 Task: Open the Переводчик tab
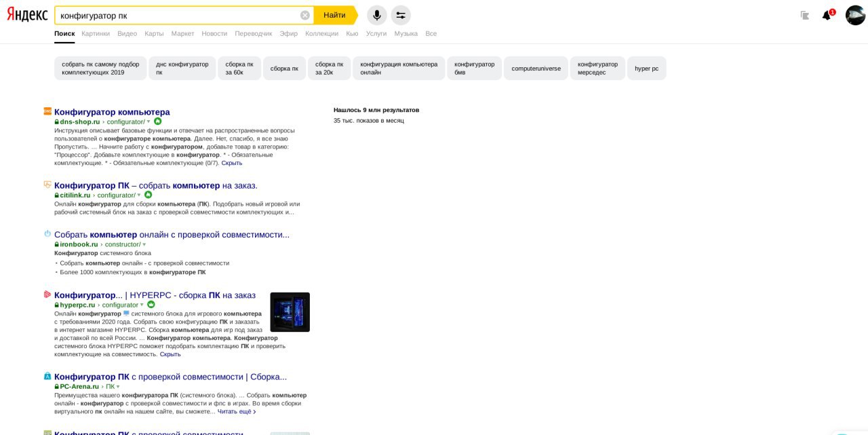[x=253, y=33]
